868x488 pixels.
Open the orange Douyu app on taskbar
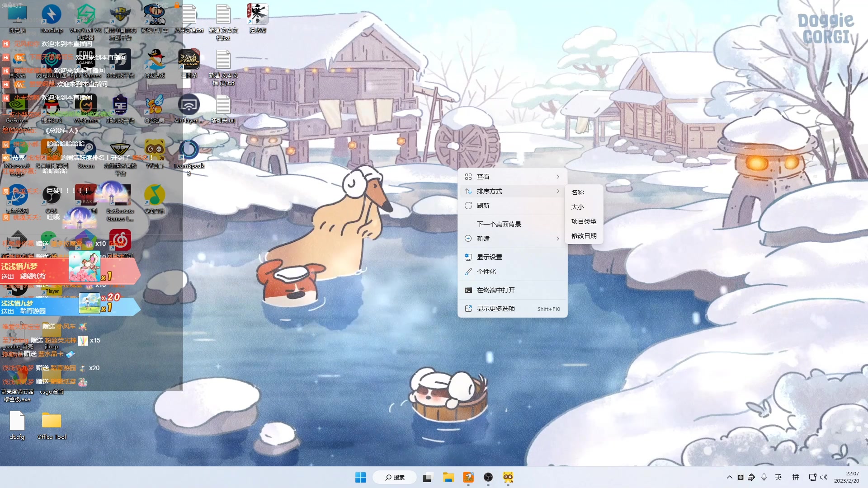468,477
